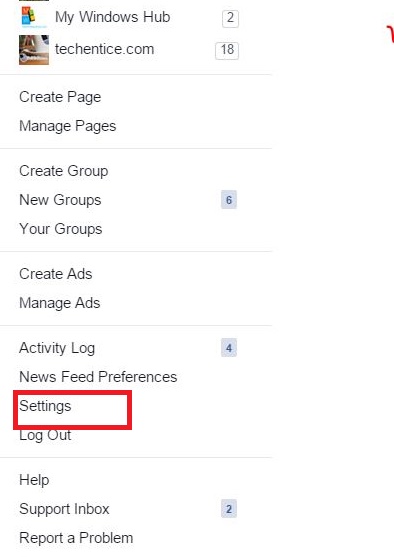
Task: Choose Create Group
Action: (x=64, y=171)
